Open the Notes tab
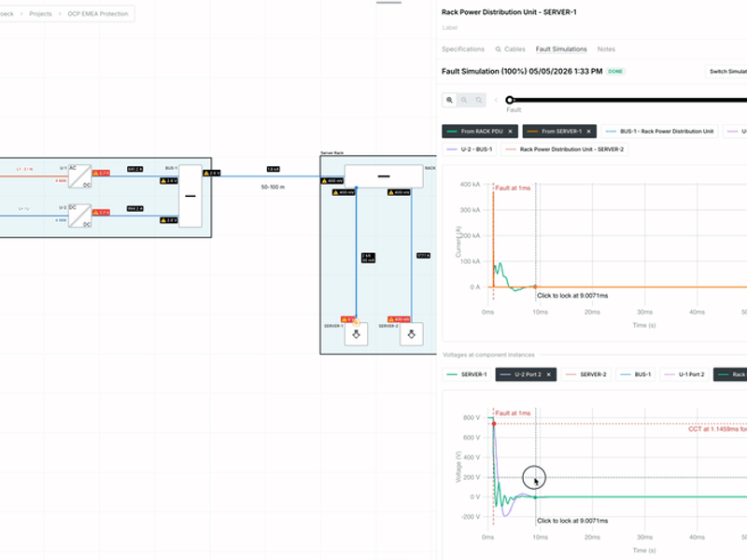This screenshot has width=747, height=560. point(606,49)
